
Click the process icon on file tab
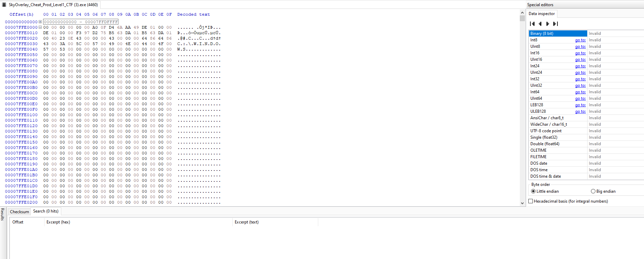point(4,5)
